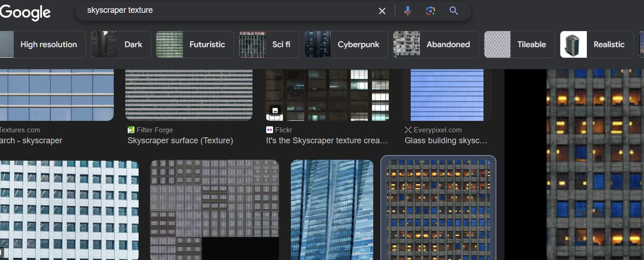
Task: Open the angled blue glass tower thumbnail
Action: (332, 210)
